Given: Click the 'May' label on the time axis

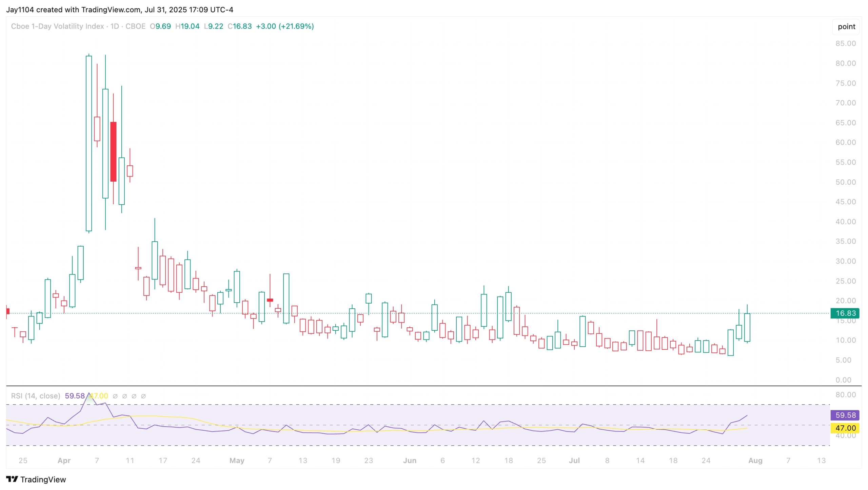Looking at the screenshot, I should pos(237,461).
